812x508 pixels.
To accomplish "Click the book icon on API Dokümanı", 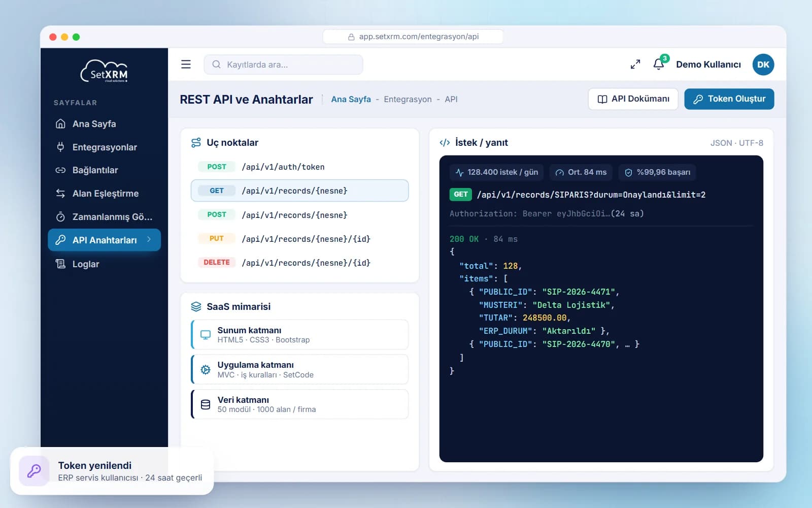I will [602, 99].
